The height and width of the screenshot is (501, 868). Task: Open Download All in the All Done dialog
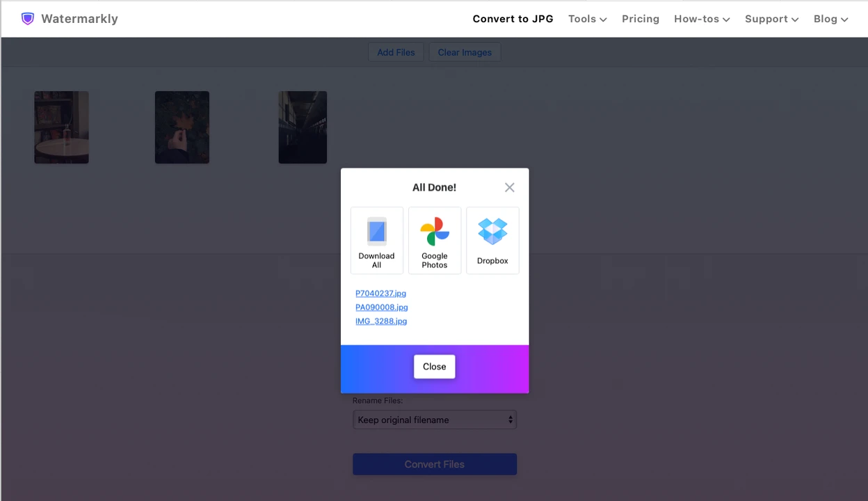[376, 241]
